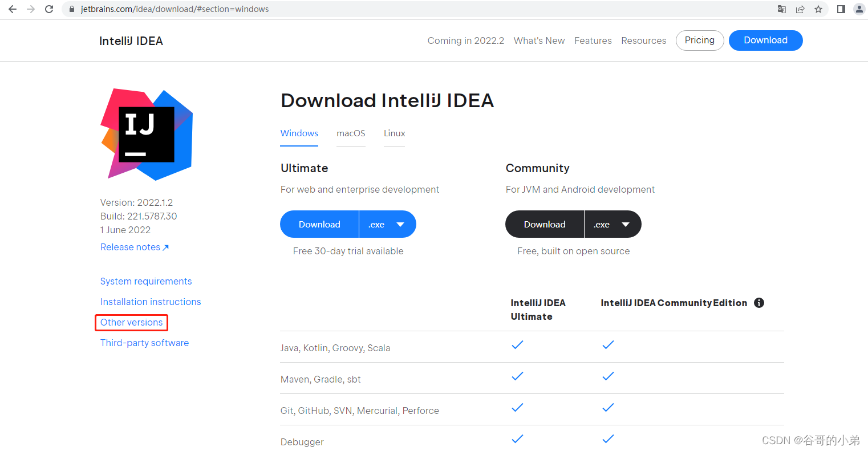Open the browser side panel icon
The width and height of the screenshot is (868, 451).
pyautogui.click(x=841, y=9)
